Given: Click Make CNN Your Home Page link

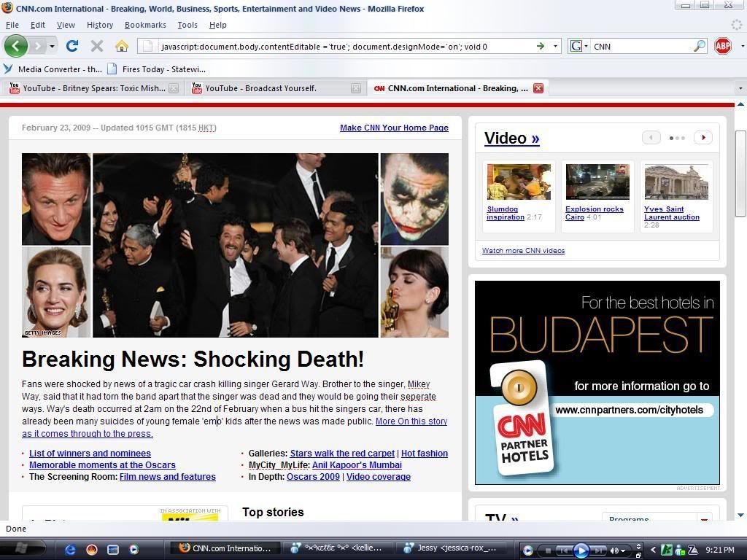Looking at the screenshot, I should [394, 128].
